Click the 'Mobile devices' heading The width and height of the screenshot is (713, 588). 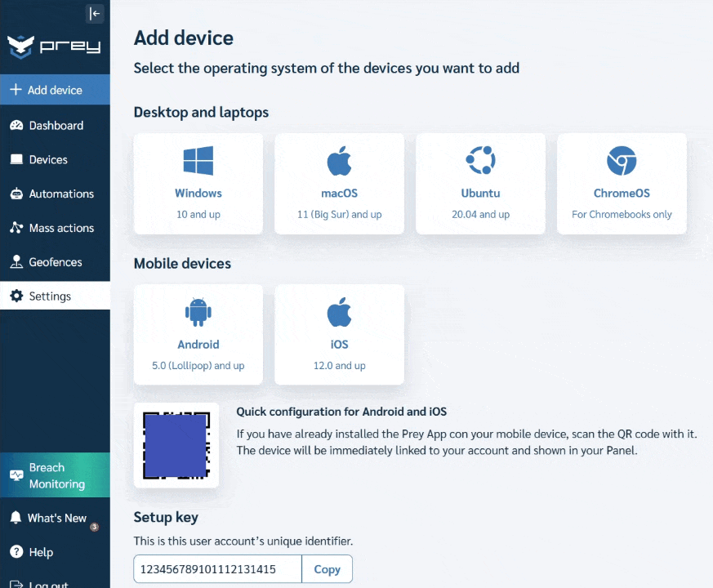182,264
